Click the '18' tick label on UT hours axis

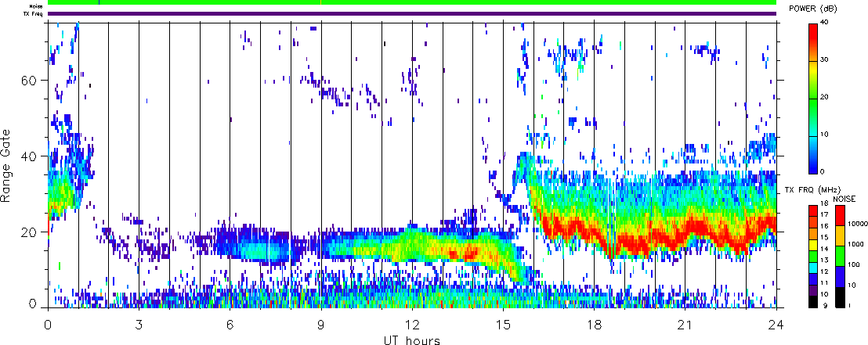(594, 324)
